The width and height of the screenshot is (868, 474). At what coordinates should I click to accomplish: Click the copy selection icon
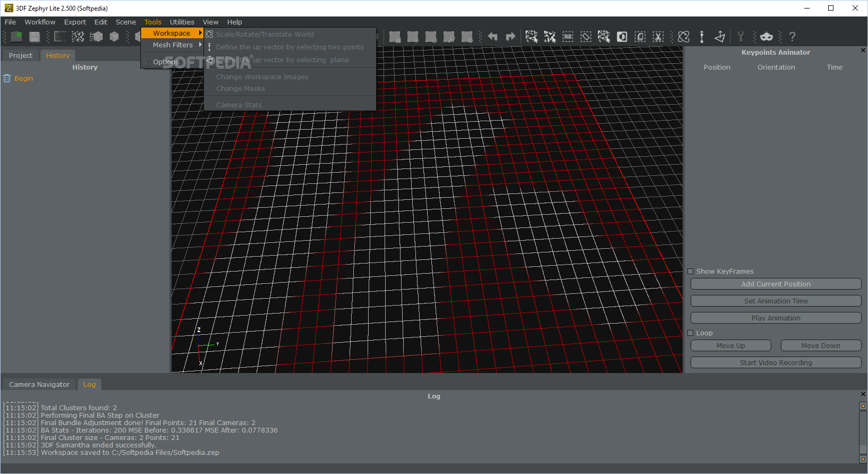coord(640,37)
